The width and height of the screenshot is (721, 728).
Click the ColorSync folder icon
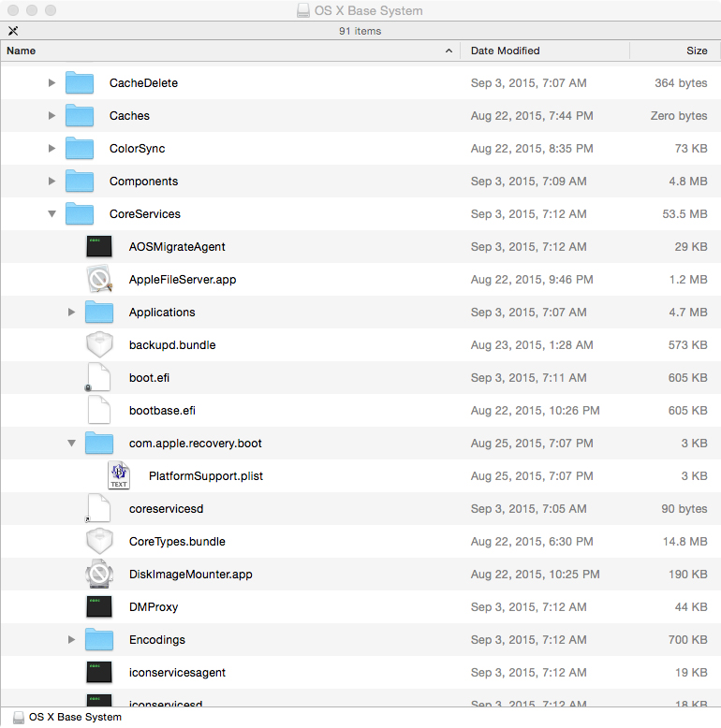pyautogui.click(x=80, y=148)
